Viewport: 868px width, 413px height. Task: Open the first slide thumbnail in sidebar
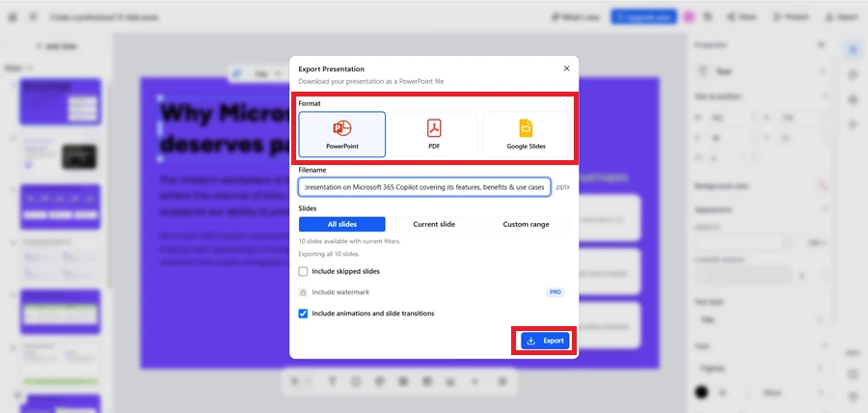pyautogui.click(x=61, y=101)
